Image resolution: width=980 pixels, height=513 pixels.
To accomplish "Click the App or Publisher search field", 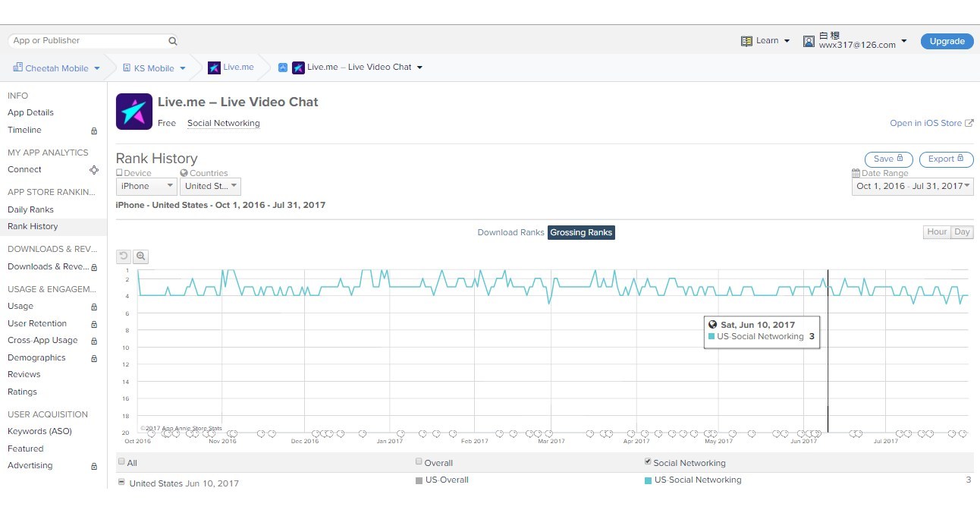I will click(x=87, y=41).
